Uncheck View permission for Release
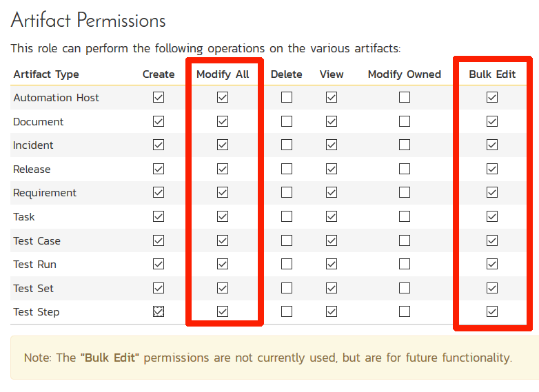 tap(332, 169)
